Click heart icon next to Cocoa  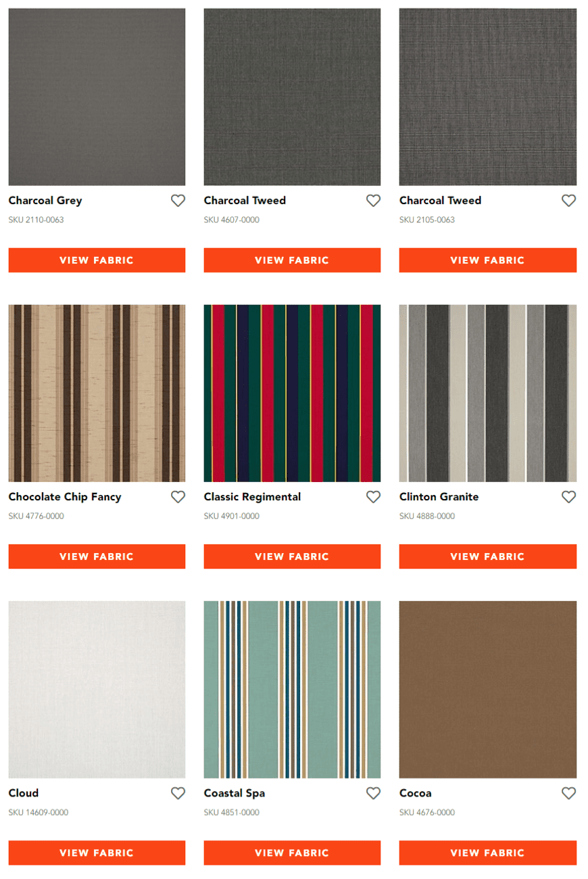[569, 793]
